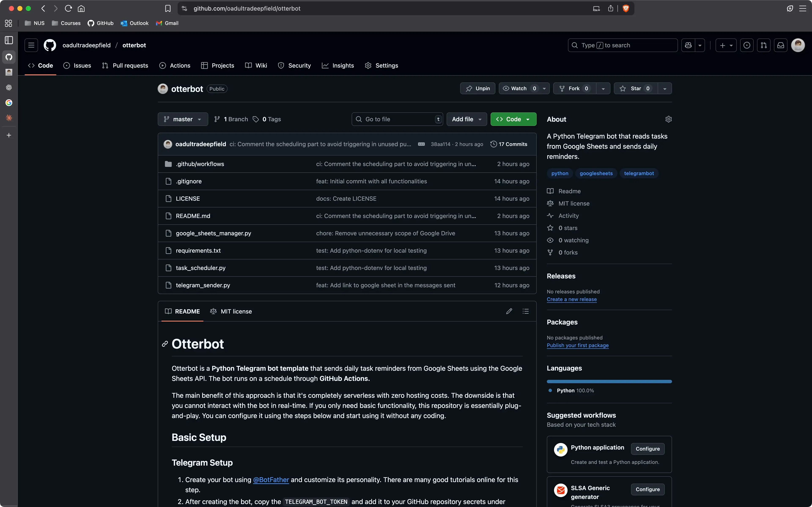Open ChatGPT from the browser sidebar
This screenshot has height=507, width=812.
[x=9, y=87]
